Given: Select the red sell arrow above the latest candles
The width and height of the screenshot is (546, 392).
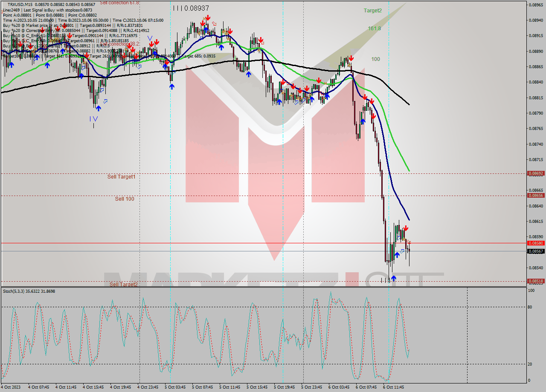Looking at the screenshot, I should 406,228.
